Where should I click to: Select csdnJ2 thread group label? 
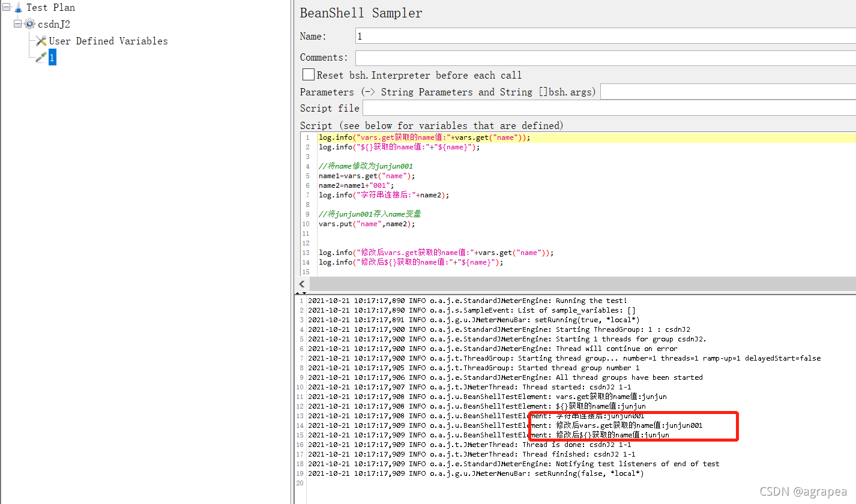(54, 24)
